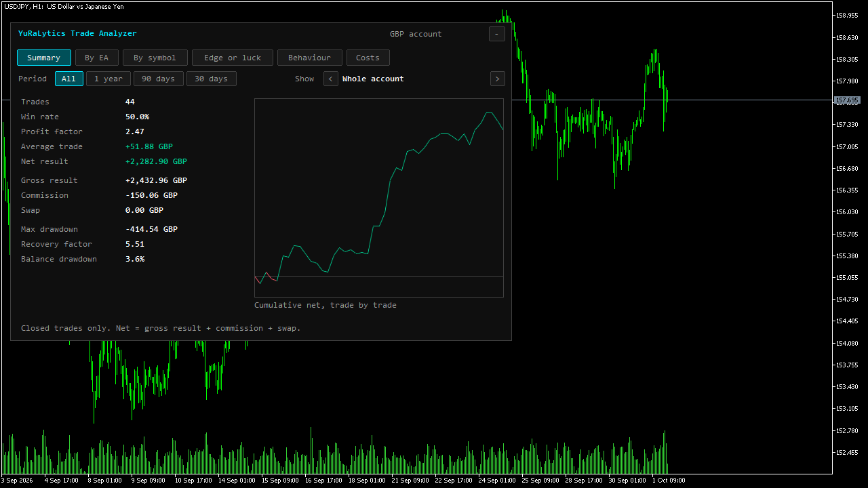Click the Gross result value +2,432.96 GBP
Screen dimensions: 868x488
click(156, 180)
